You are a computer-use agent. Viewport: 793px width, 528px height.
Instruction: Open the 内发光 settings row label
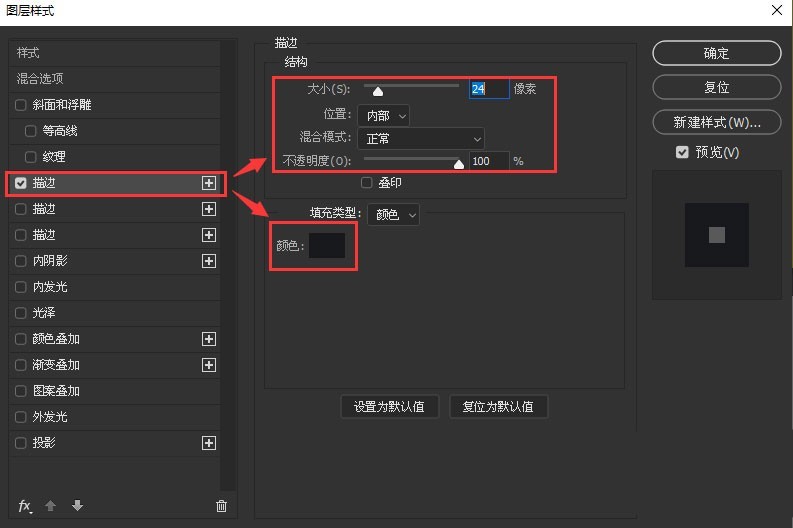click(50, 287)
